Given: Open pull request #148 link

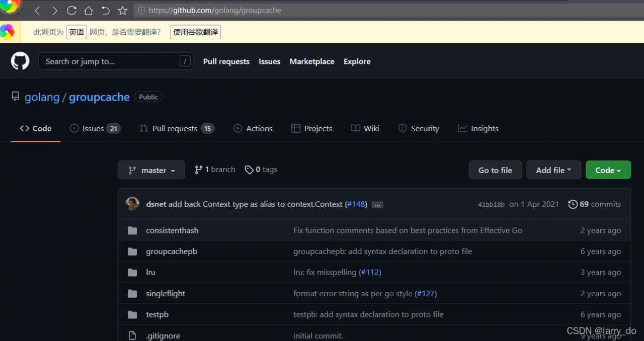Looking at the screenshot, I should coord(356,204).
